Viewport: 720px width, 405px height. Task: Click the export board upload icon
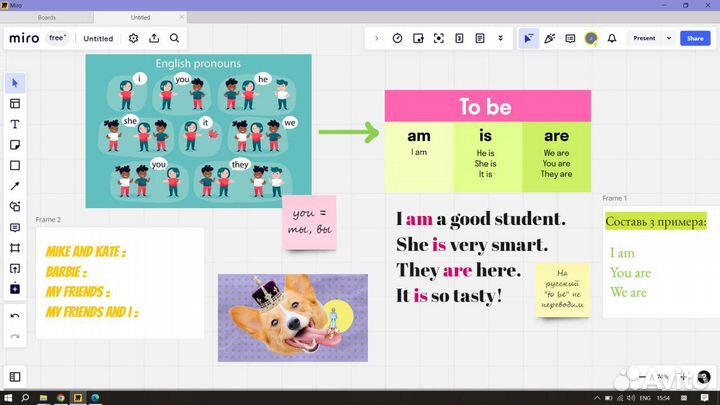pos(154,38)
